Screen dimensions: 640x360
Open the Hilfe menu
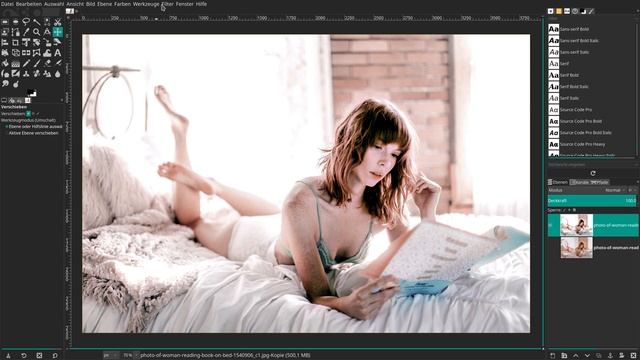(201, 4)
